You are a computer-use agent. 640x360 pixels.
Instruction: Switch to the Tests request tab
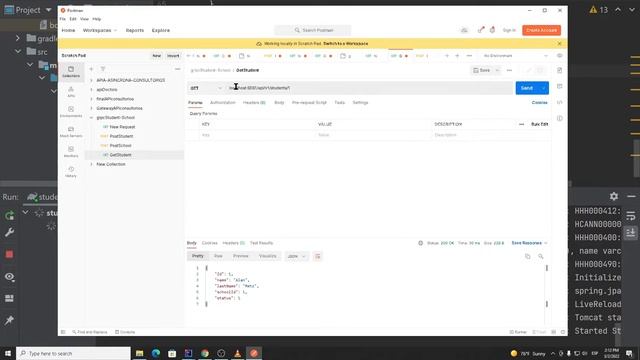(340, 102)
